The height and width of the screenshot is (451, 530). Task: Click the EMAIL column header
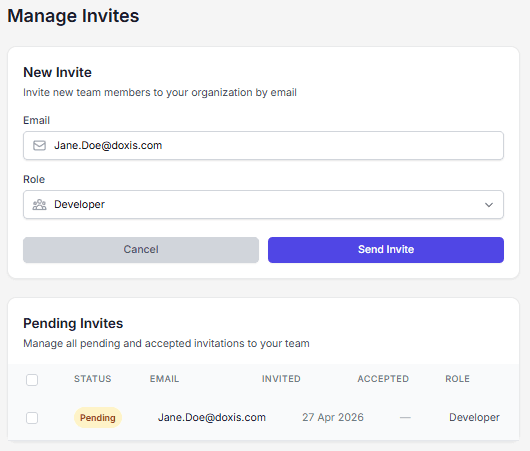pyautogui.click(x=165, y=379)
